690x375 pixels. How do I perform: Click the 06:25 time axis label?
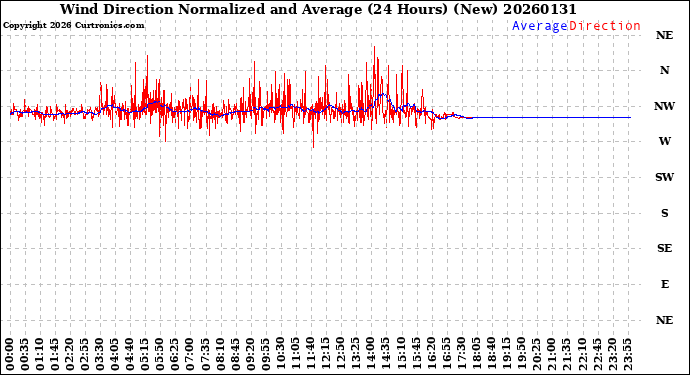pyautogui.click(x=175, y=355)
